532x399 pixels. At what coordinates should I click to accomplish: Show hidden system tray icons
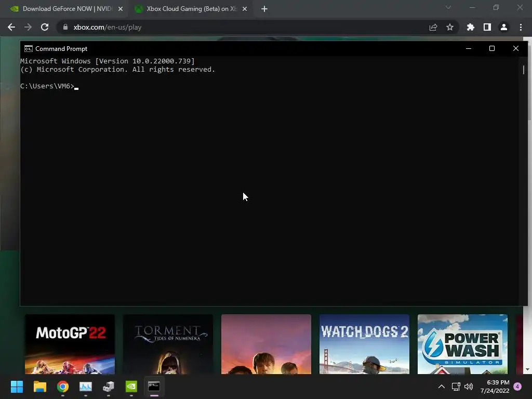[x=442, y=387]
